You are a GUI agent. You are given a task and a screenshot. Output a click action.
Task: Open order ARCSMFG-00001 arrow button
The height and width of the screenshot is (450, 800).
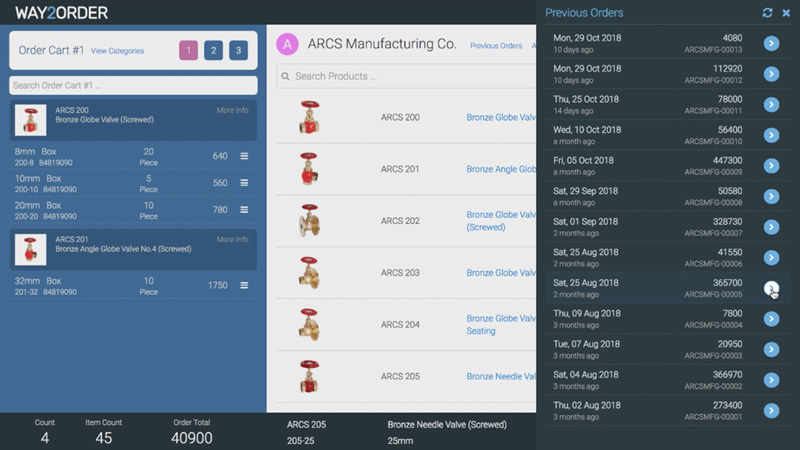(x=771, y=411)
